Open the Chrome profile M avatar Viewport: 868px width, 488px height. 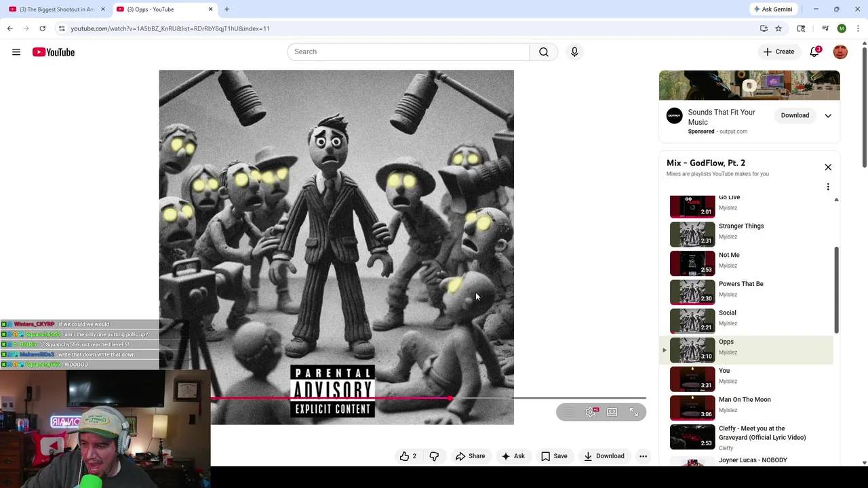pos(842,28)
